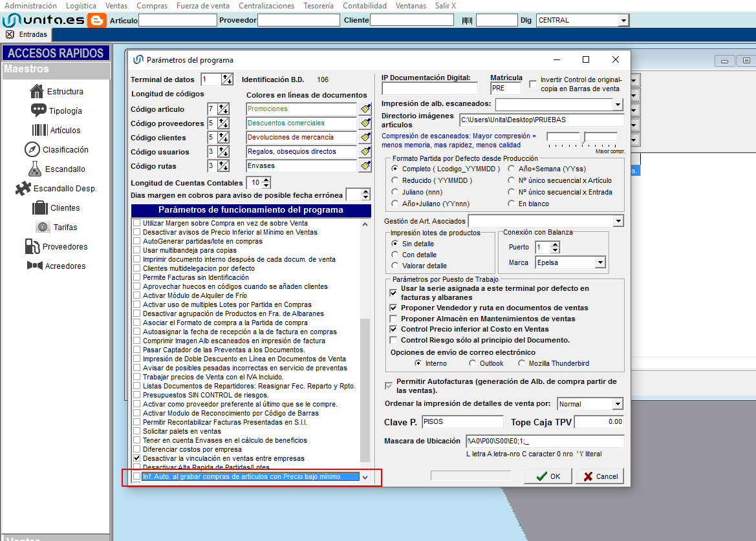Pick color for Envases line
The height and width of the screenshot is (541, 756).
[365, 165]
